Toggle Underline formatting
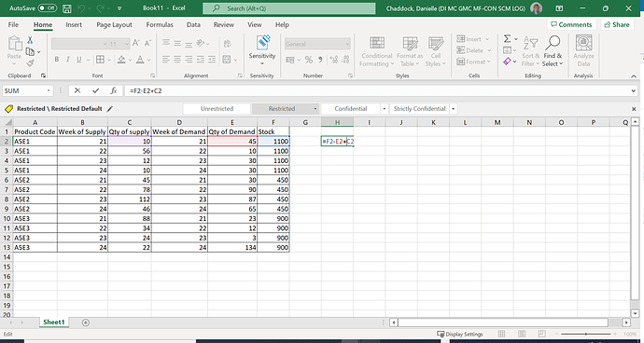This screenshot has width=644, height=343. 77,60
